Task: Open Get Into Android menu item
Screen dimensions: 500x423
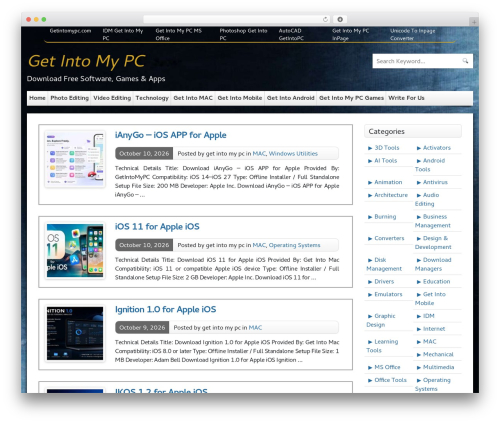Action: coord(291,98)
